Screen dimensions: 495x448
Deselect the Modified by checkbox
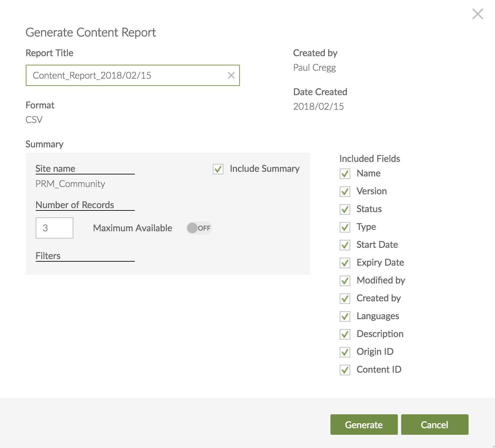[345, 281]
